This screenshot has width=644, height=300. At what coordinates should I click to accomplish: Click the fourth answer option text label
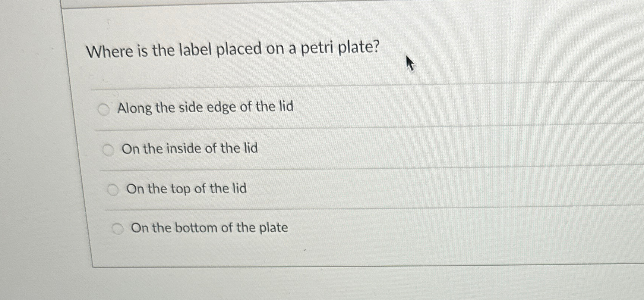[210, 228]
